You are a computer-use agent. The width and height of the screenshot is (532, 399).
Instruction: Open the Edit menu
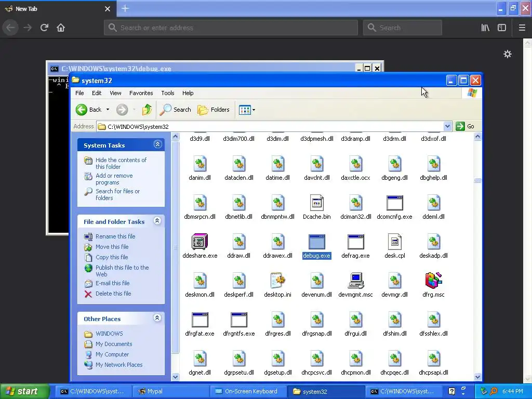[97, 93]
